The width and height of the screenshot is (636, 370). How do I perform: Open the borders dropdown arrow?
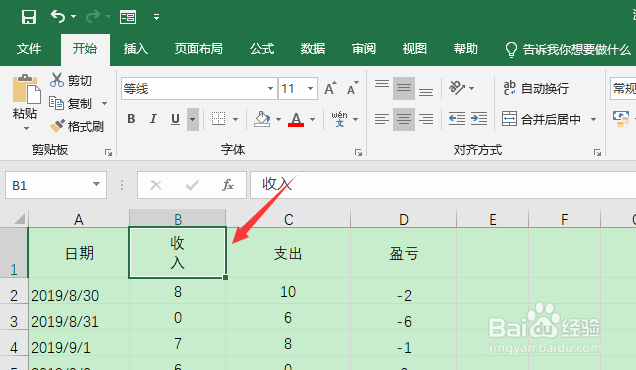point(236,119)
